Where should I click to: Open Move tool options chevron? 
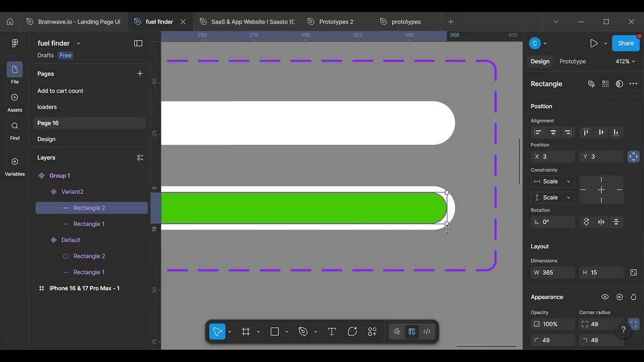(x=229, y=331)
